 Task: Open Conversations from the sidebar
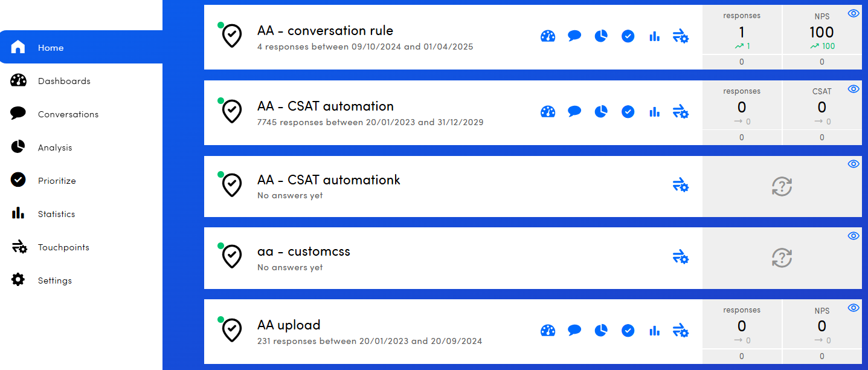[x=68, y=114]
